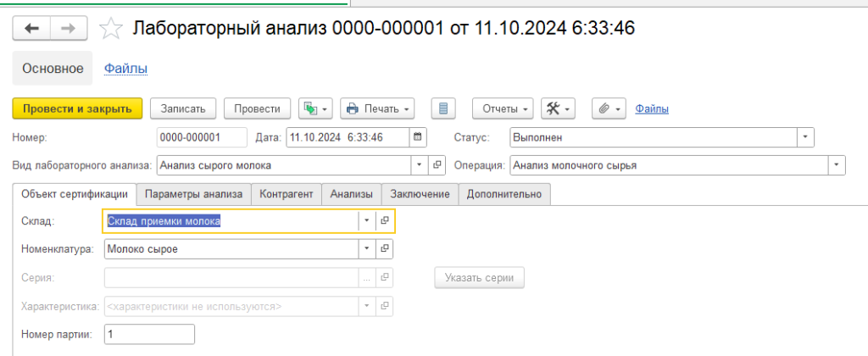Open the wrench tools menu icon
The width and height of the screenshot is (868, 356).
click(x=557, y=108)
